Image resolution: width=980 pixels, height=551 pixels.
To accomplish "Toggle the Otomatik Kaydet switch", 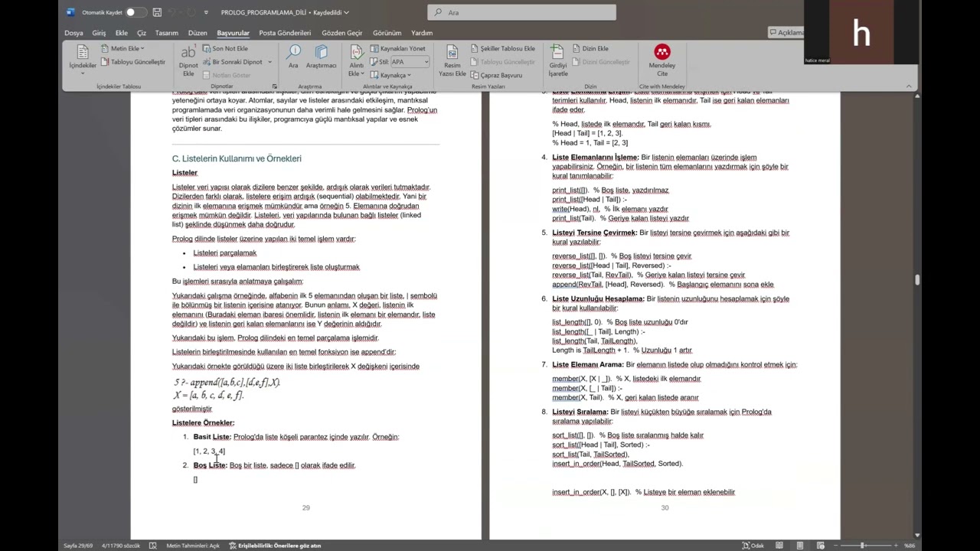I will (x=135, y=12).
